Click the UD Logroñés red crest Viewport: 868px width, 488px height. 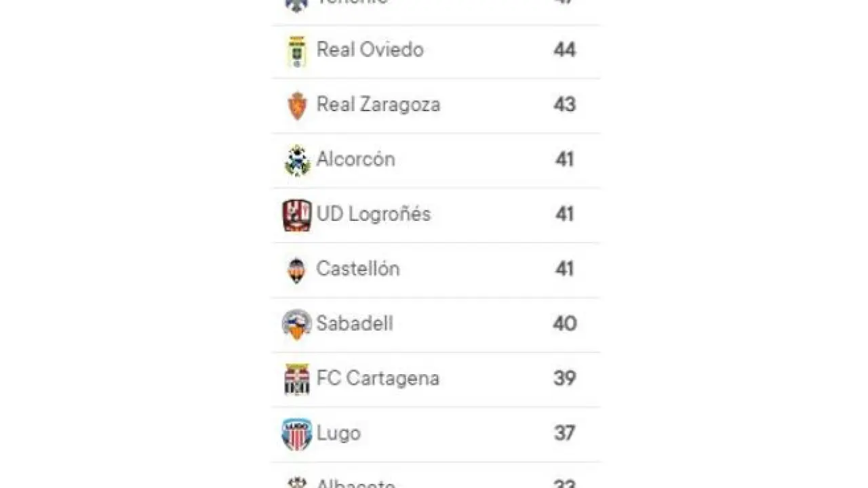point(297,215)
